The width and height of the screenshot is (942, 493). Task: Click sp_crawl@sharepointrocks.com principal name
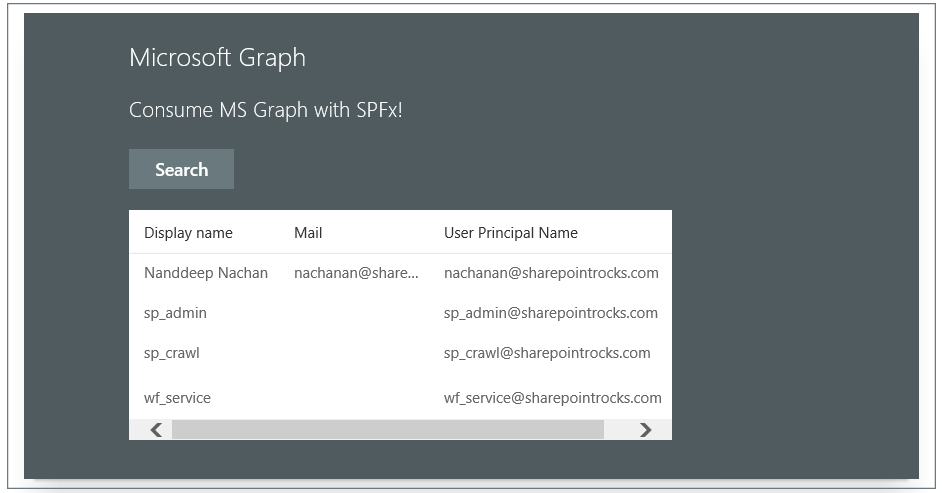[x=547, y=353]
